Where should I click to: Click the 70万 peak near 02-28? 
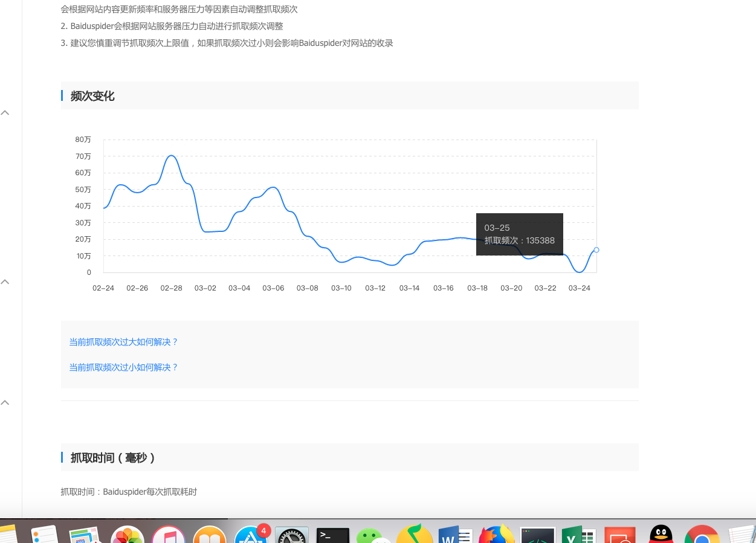tap(172, 156)
